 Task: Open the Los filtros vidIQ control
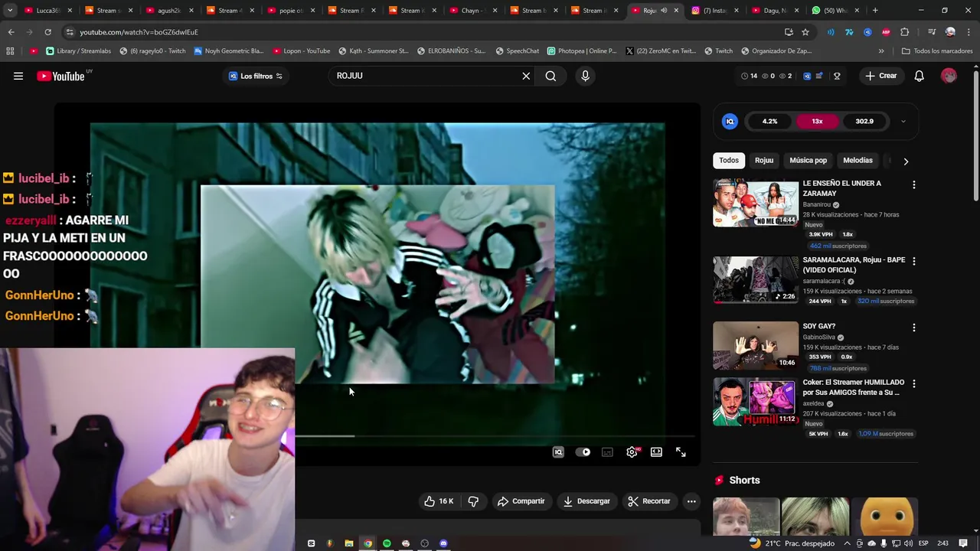[256, 76]
